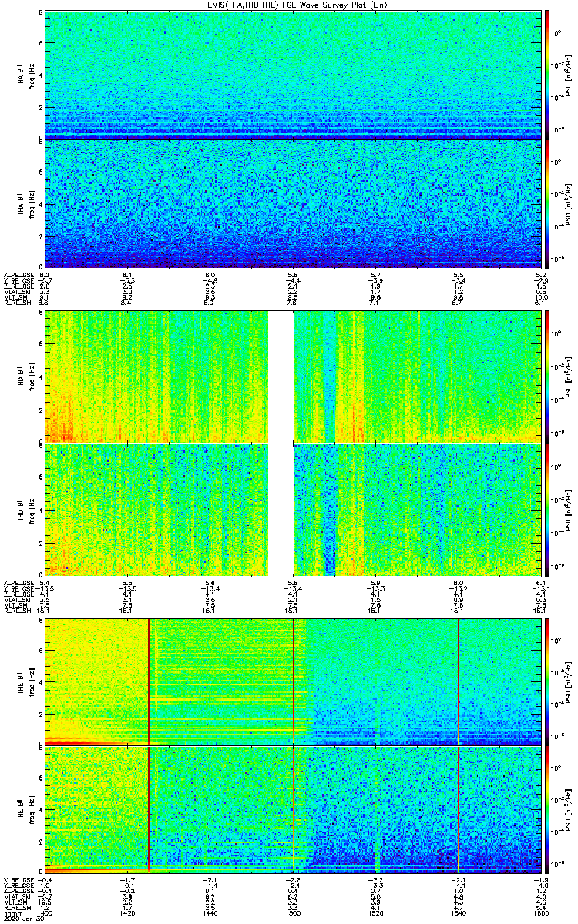Image resolution: width=578 pixels, height=924 pixels.
Task: Click inside the THA B-perpendicular spectrogram panel
Action: (292, 75)
